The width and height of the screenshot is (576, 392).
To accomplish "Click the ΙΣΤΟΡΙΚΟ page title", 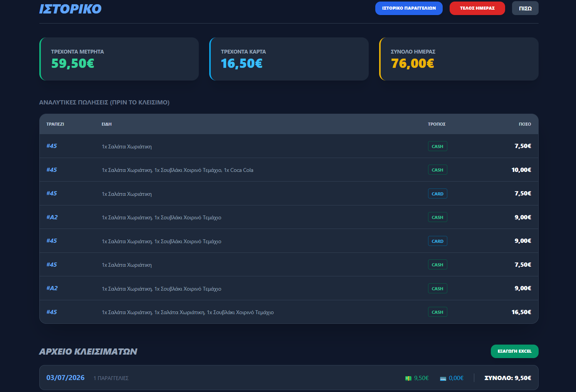I will click(70, 9).
